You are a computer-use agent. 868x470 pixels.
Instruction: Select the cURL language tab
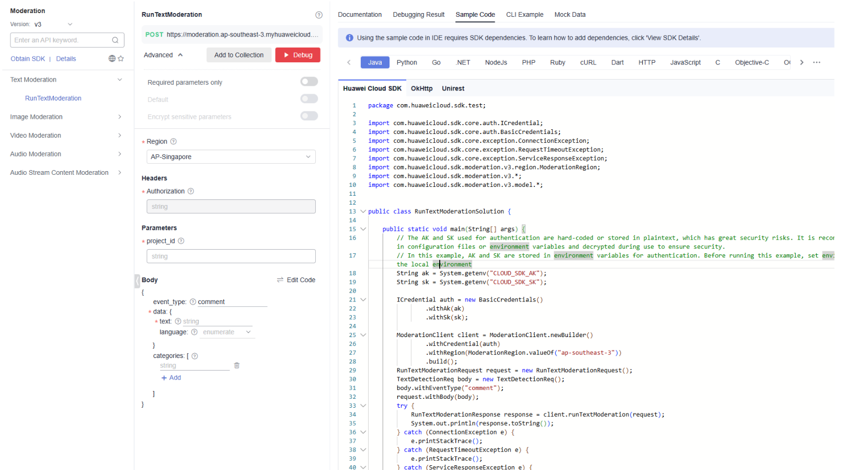coord(588,62)
